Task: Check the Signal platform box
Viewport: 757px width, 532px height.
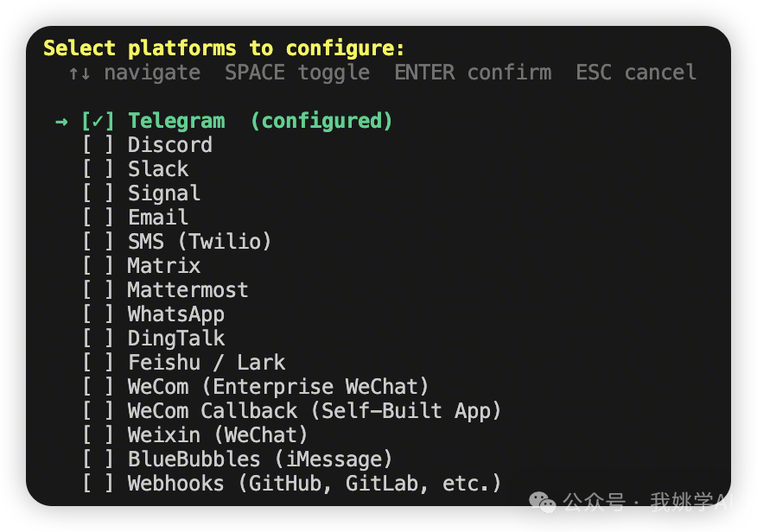Action: [x=98, y=193]
